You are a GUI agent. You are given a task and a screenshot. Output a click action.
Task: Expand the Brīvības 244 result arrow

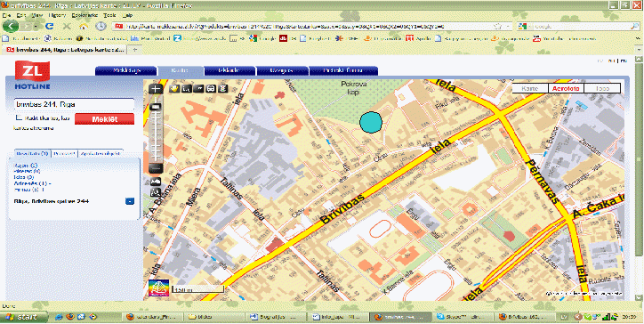129,201
